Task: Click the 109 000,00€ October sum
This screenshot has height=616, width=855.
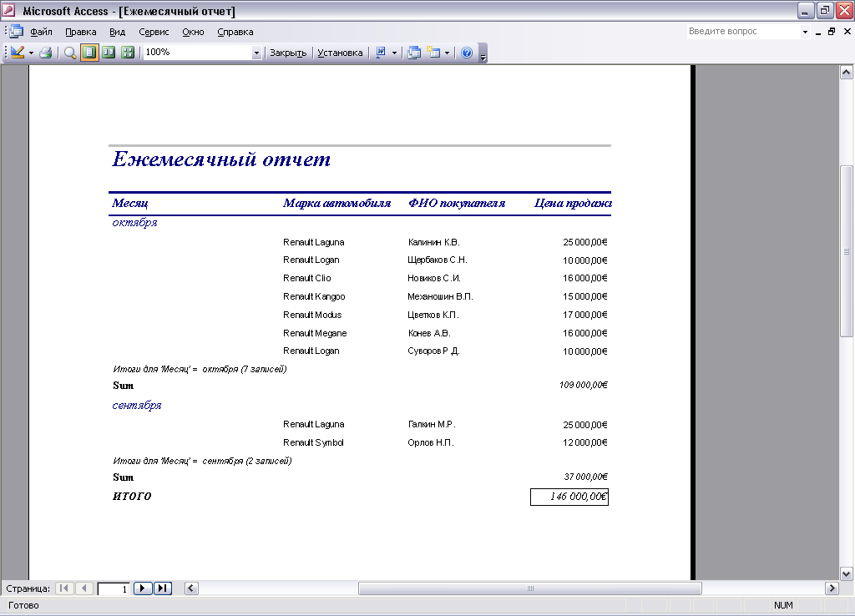Action: tap(584, 385)
